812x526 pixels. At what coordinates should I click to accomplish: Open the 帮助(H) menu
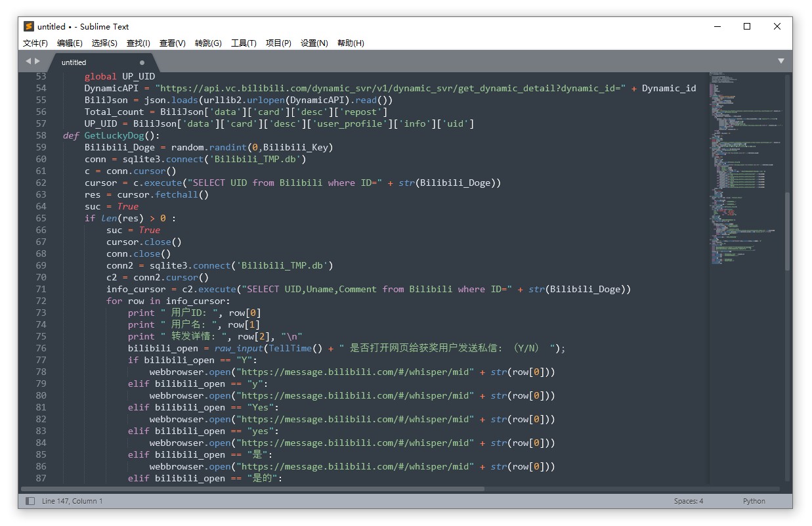click(351, 43)
